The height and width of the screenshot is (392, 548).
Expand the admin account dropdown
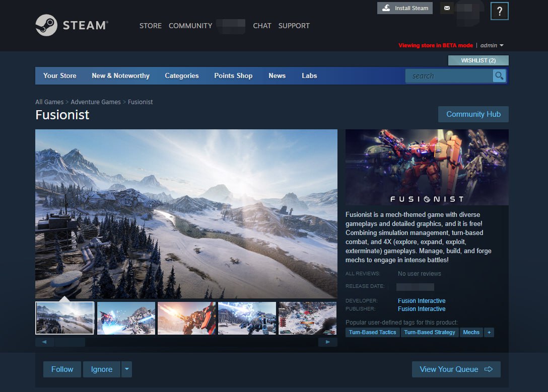coord(492,45)
